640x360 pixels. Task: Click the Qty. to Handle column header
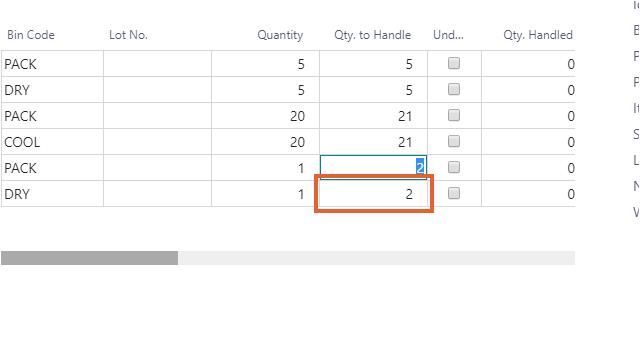pos(373,35)
